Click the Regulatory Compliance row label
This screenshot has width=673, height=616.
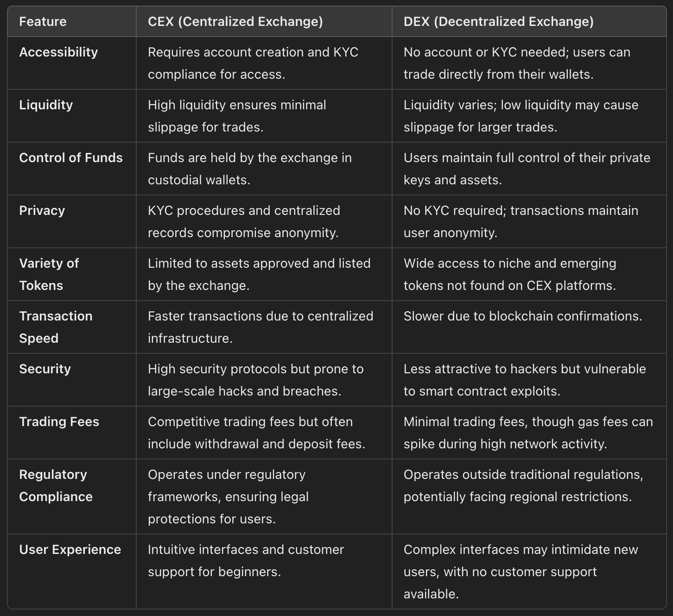56,485
